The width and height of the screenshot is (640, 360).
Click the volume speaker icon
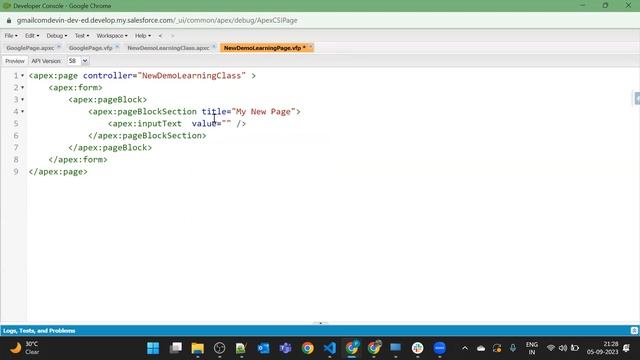(x=563, y=348)
